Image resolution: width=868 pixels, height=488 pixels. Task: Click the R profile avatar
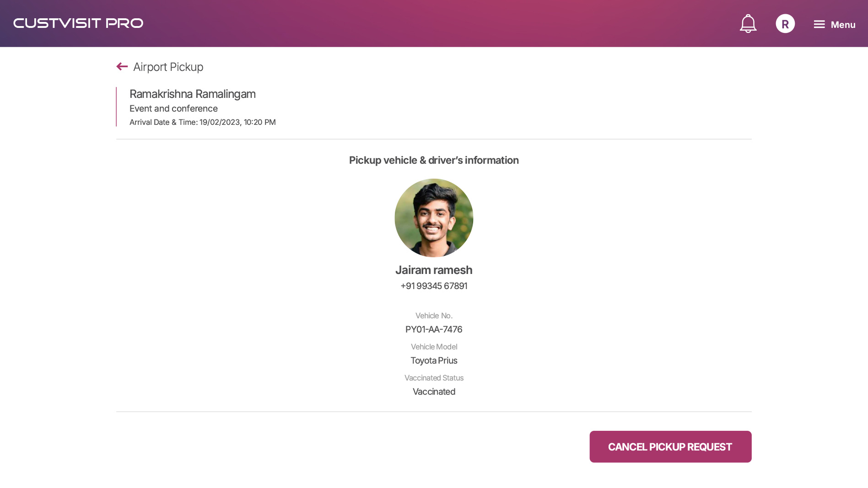point(785,24)
